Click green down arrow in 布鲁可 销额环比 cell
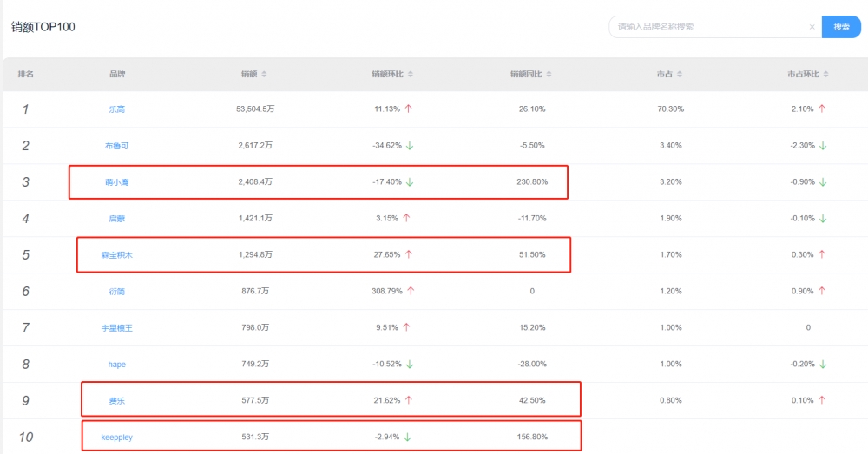 coord(410,146)
